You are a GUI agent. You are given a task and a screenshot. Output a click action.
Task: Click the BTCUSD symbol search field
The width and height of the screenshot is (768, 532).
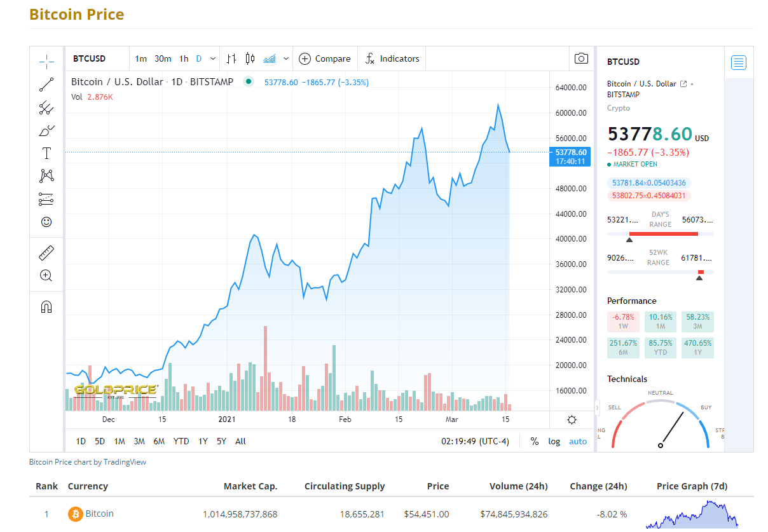[97, 58]
